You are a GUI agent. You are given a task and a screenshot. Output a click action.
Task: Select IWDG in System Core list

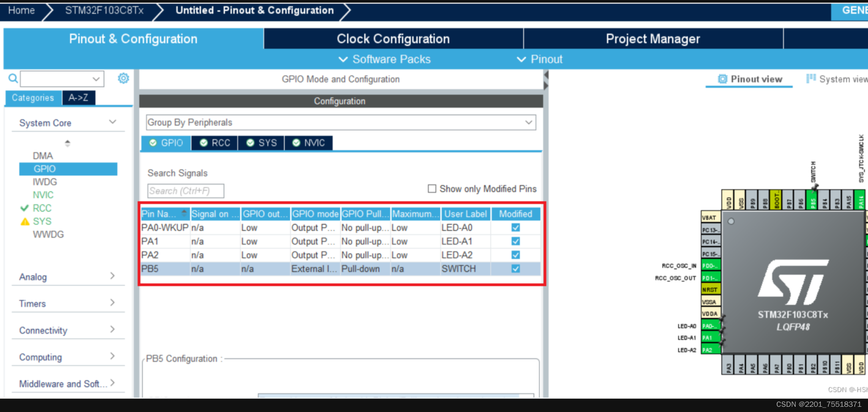(45, 182)
